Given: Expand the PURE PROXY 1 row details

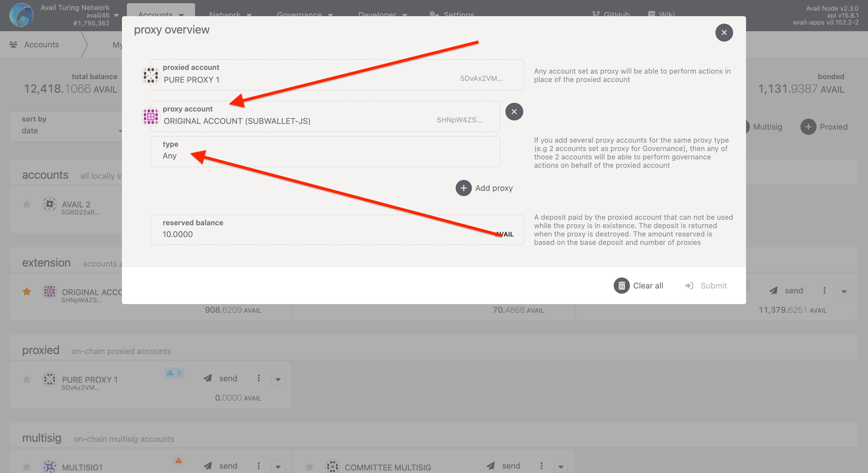Looking at the screenshot, I should click(278, 379).
